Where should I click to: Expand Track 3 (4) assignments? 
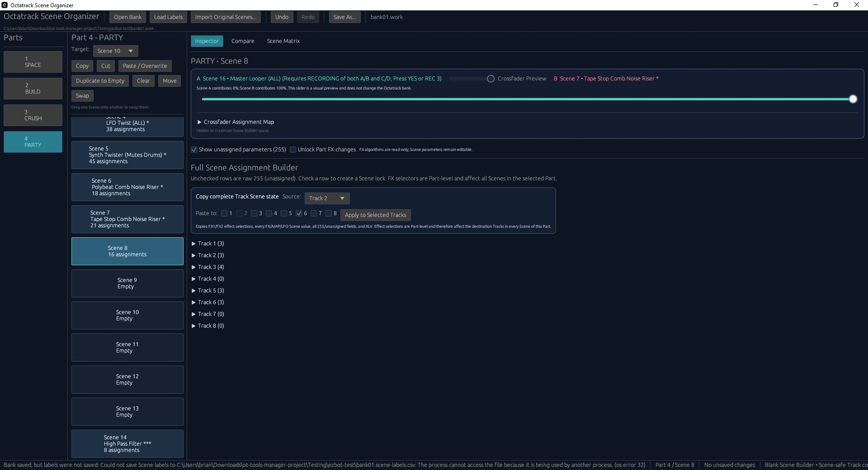[208, 267]
